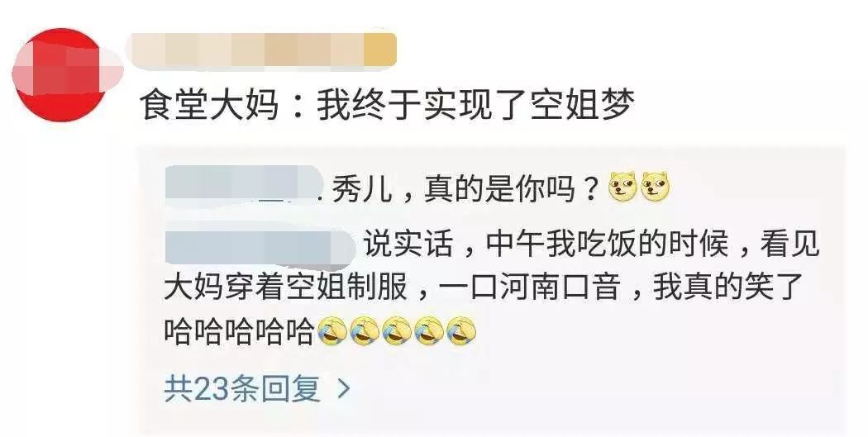868x437 pixels.
Task: Open the blurred username above the comment
Action: (x=261, y=50)
